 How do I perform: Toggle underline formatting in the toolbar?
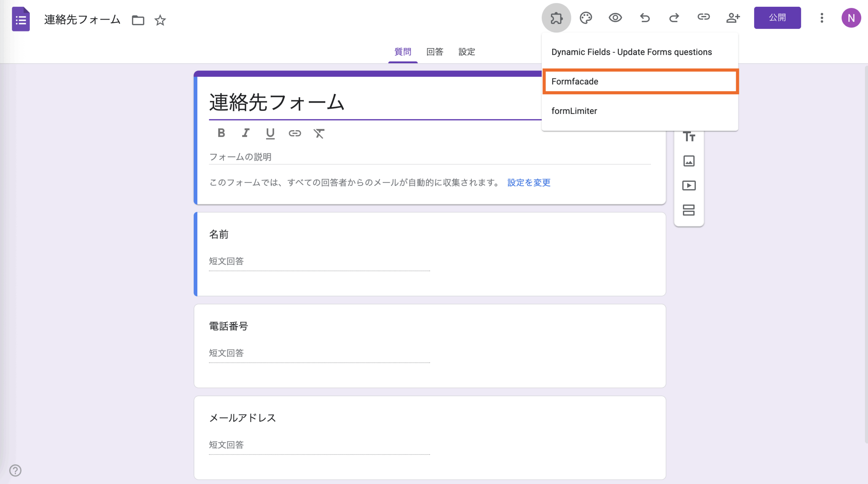click(x=270, y=133)
